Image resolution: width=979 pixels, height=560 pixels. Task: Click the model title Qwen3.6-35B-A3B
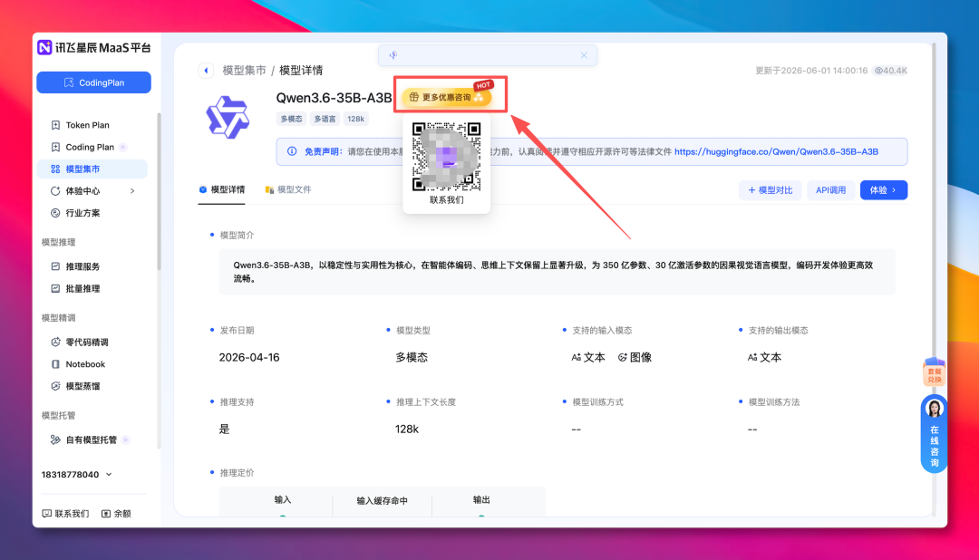334,97
